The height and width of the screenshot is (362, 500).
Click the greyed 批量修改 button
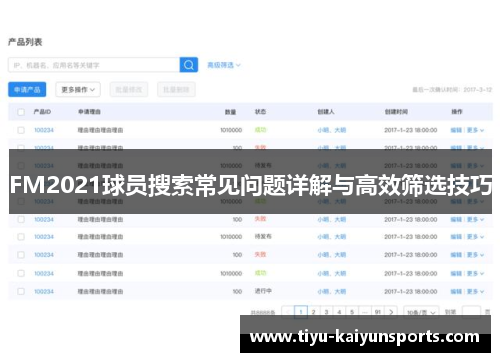coord(129,90)
